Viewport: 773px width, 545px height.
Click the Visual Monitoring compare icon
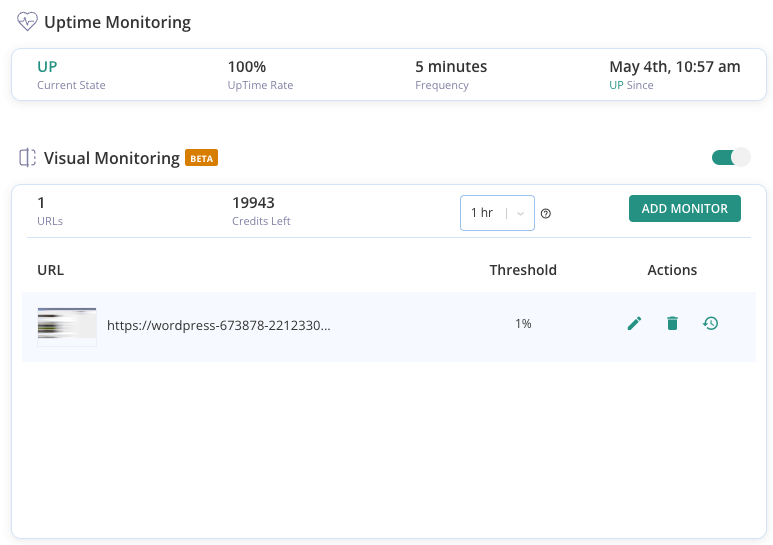click(27, 158)
